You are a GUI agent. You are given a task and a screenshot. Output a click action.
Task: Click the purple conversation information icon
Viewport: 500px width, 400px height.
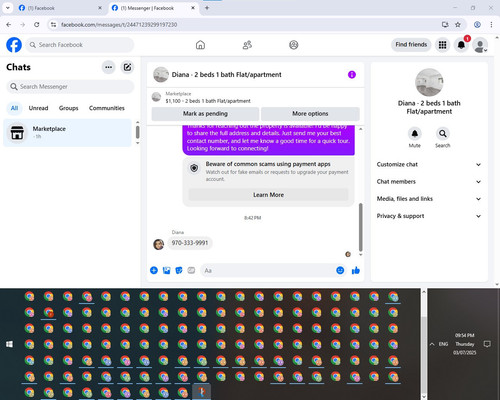(352, 75)
